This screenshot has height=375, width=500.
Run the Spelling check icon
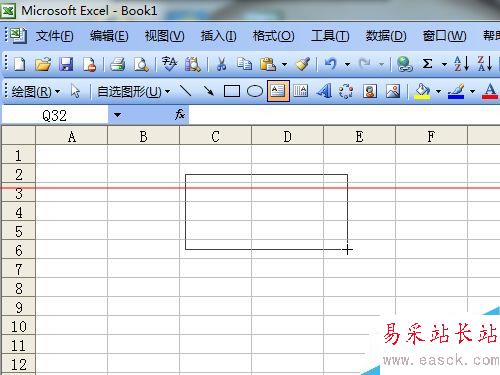click(x=169, y=64)
